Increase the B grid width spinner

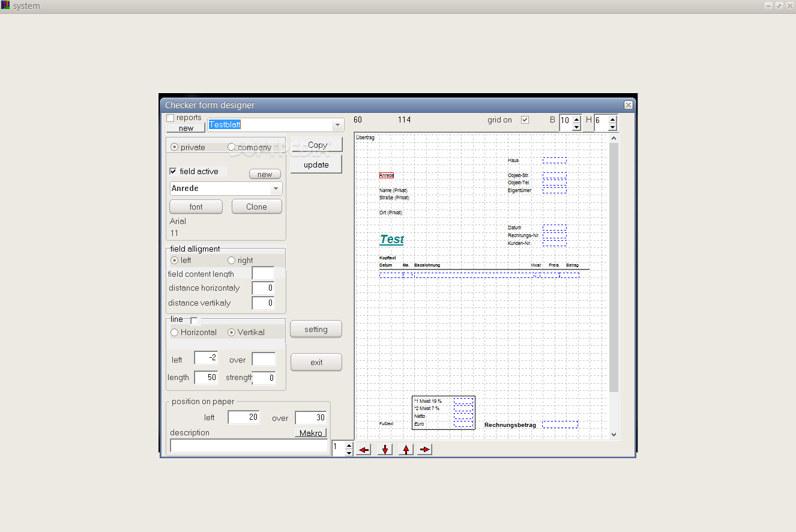click(x=577, y=119)
